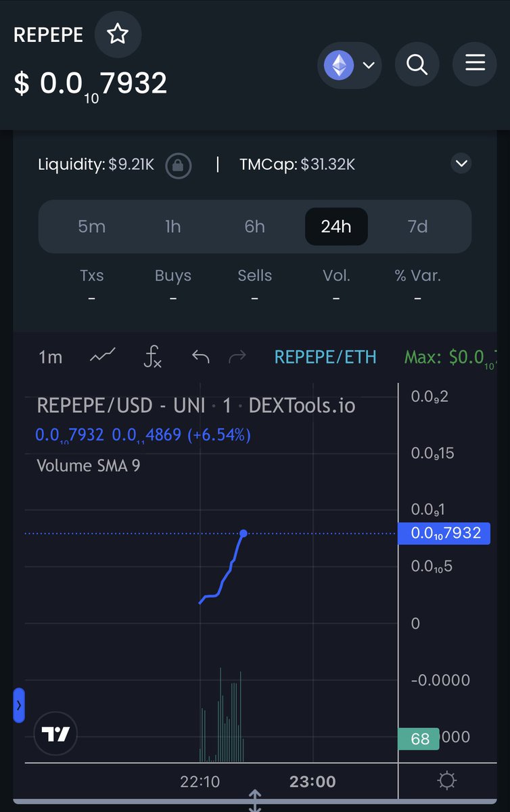510x812 pixels.
Task: Click the chart height resize handle arrow
Action: (255, 800)
